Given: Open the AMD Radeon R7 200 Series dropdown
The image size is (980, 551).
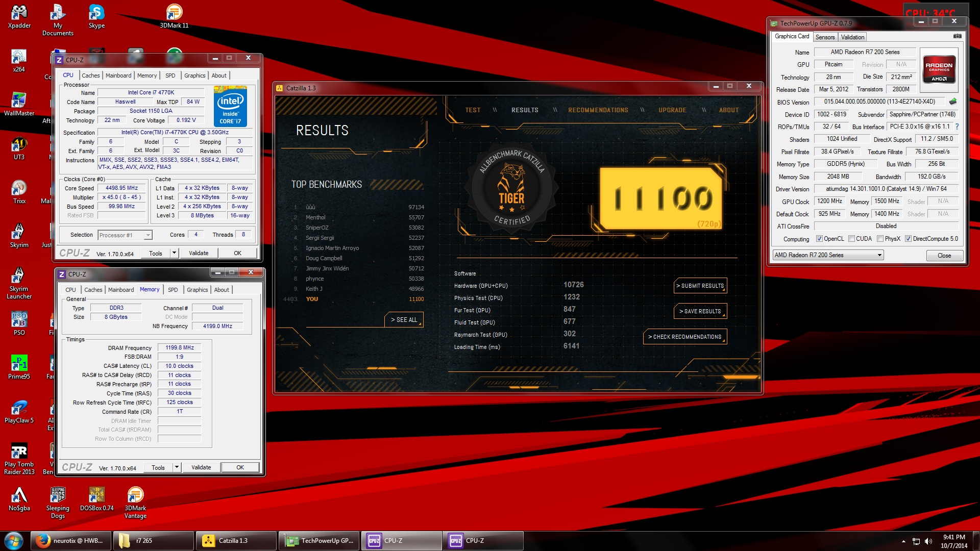Looking at the screenshot, I should click(828, 255).
